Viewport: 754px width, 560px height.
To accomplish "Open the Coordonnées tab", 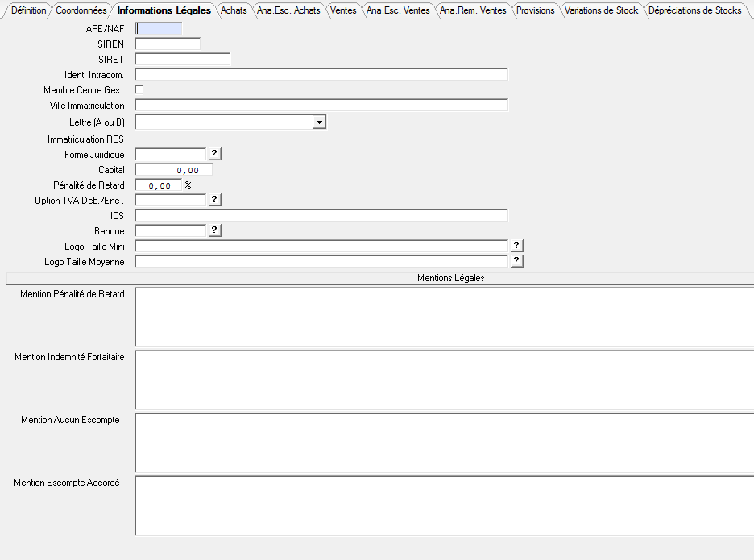I will (81, 10).
